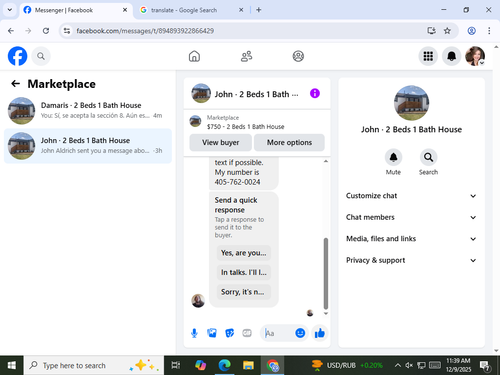Show hidden system tray icons
The height and width of the screenshot is (375, 500).
(x=397, y=365)
